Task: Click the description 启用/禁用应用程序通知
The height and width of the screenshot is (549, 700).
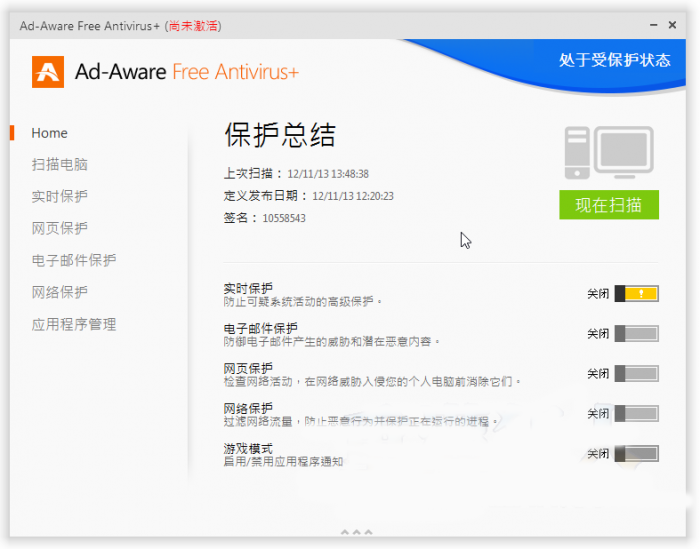Action: click(x=283, y=462)
